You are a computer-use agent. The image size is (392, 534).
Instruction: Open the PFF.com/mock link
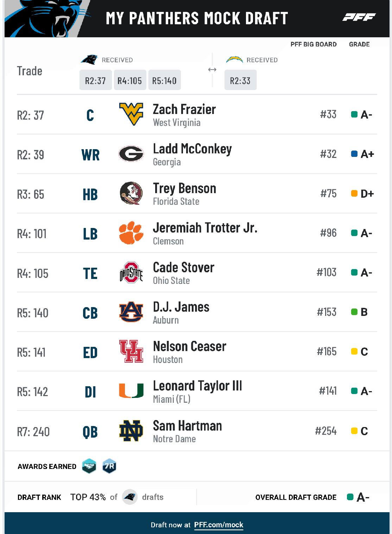(219, 525)
